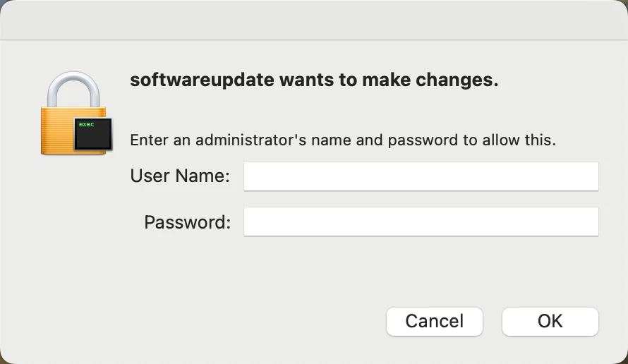Focus the Password text field

tap(421, 222)
